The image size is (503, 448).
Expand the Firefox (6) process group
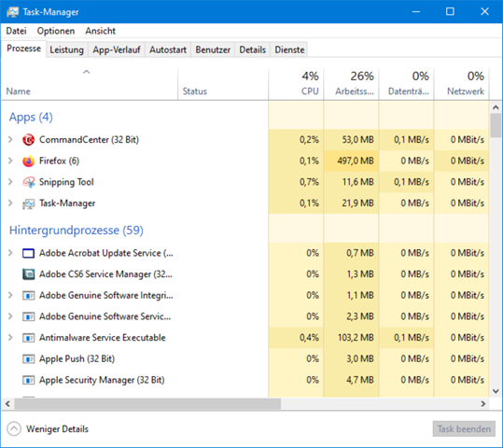(10, 161)
